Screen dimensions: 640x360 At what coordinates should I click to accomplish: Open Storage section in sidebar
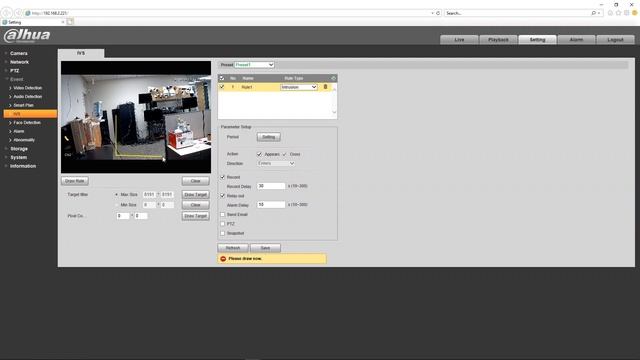tap(19, 149)
